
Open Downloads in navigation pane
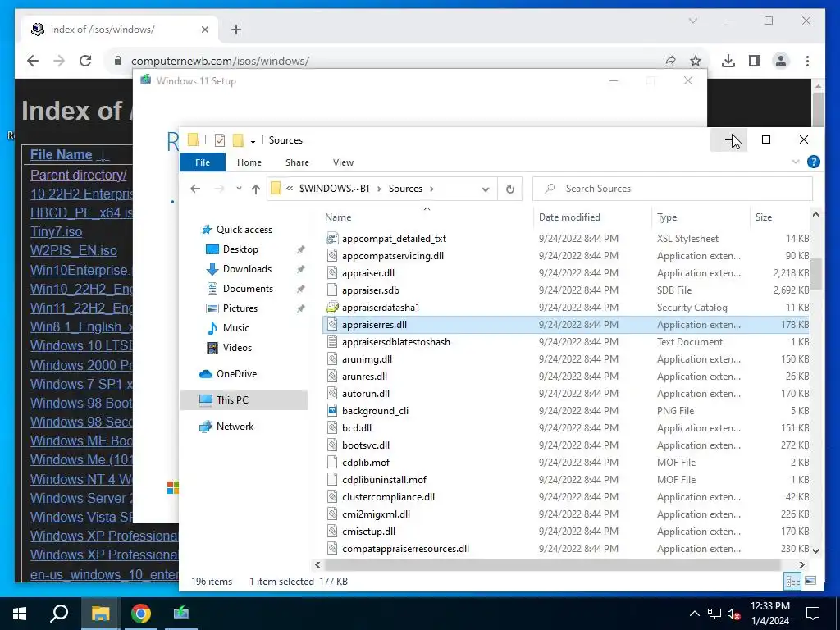(247, 269)
